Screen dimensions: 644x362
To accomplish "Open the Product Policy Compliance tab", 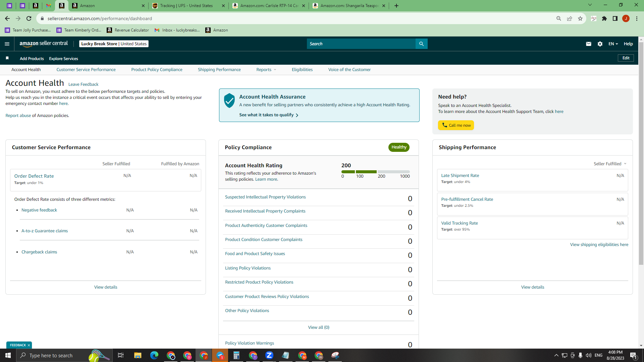I will [x=157, y=70].
